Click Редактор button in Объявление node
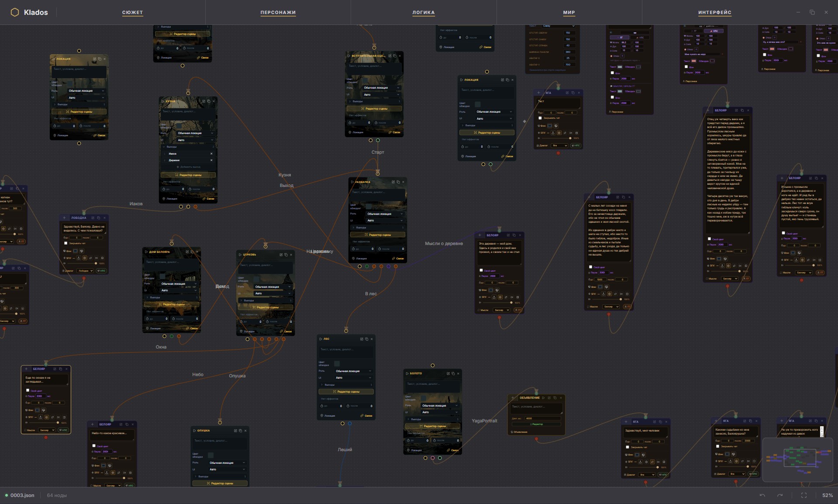The image size is (838, 504). [x=536, y=424]
